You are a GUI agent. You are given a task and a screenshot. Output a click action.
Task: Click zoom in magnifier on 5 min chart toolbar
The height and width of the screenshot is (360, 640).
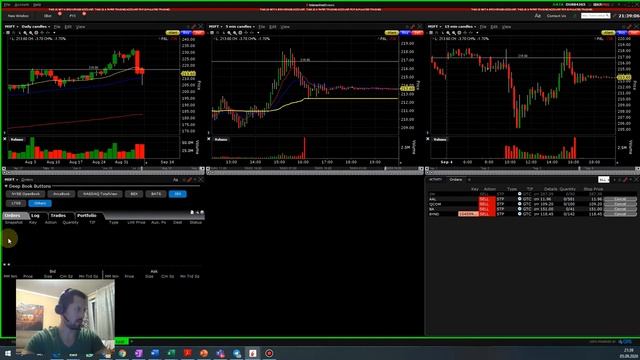(229, 33)
